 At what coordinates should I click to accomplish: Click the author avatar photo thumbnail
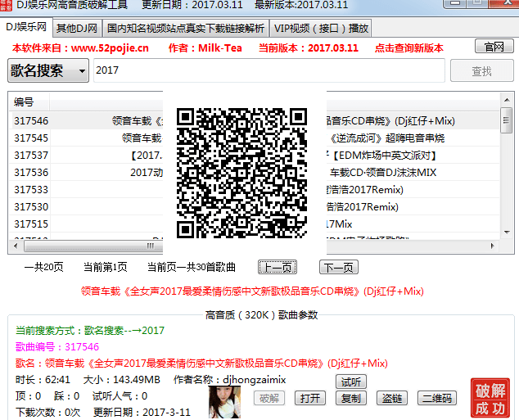tap(224, 401)
